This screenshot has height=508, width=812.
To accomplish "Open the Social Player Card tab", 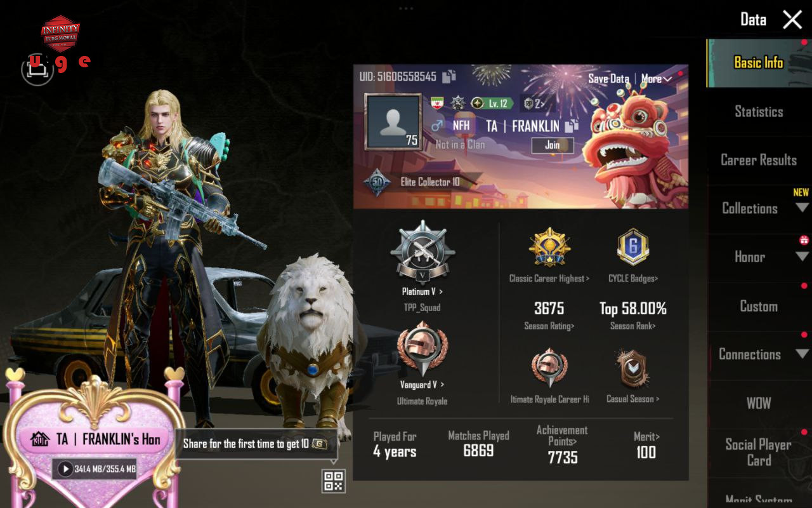I will point(759,452).
